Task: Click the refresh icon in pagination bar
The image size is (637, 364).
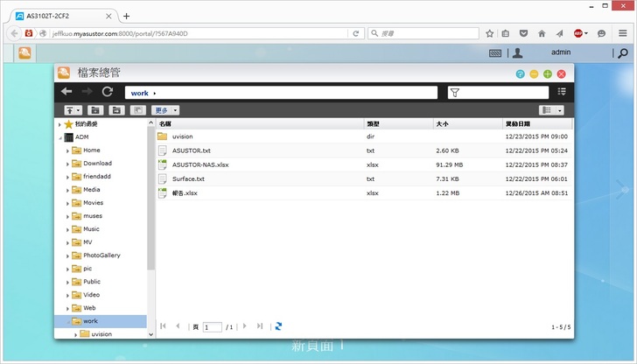Action: [278, 326]
